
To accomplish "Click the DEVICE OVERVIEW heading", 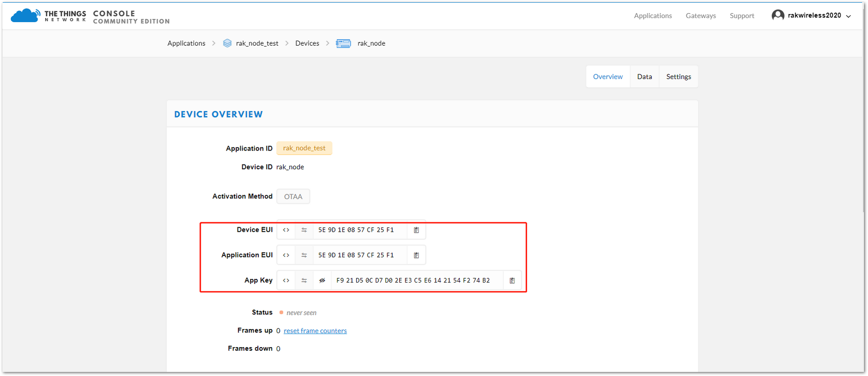I will (218, 114).
